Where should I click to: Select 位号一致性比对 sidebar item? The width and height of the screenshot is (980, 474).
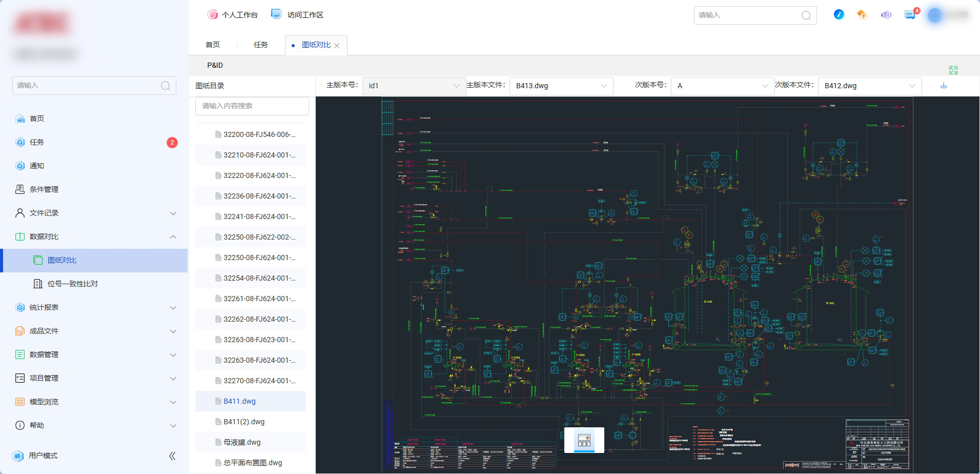94,284
